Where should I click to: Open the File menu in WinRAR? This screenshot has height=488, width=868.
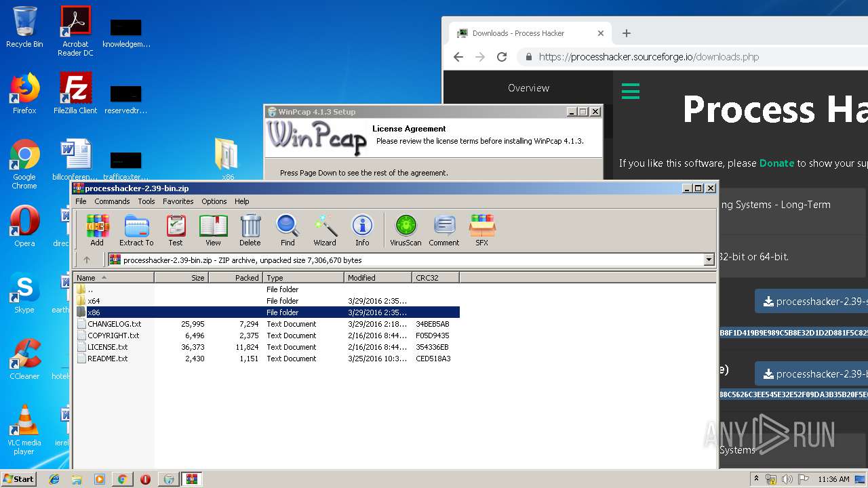(x=81, y=201)
